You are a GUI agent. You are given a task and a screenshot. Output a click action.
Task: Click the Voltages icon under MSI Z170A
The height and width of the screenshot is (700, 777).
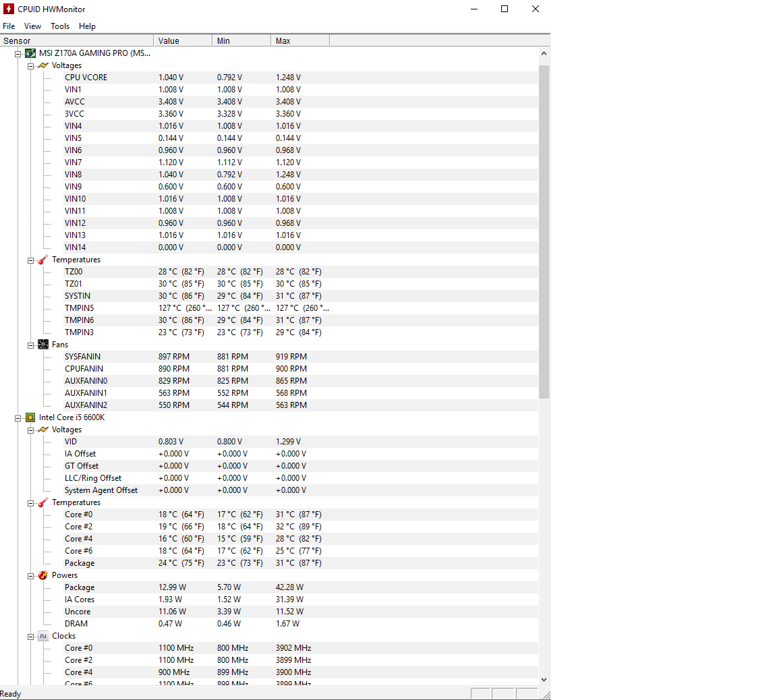pos(43,65)
